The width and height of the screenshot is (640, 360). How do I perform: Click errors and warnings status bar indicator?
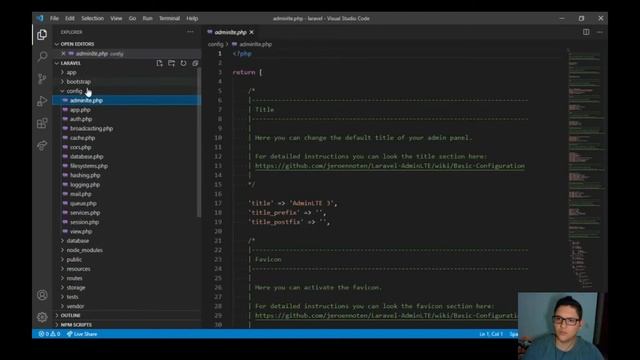point(49,334)
